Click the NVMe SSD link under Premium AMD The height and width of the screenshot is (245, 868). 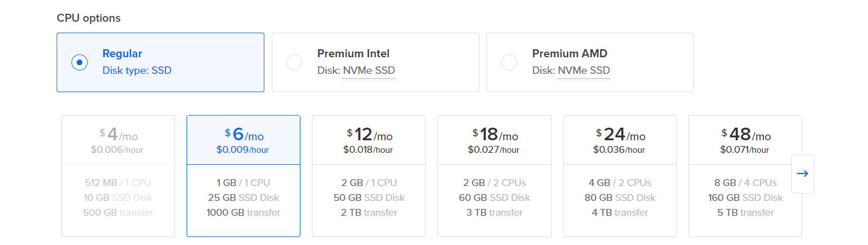point(584,71)
